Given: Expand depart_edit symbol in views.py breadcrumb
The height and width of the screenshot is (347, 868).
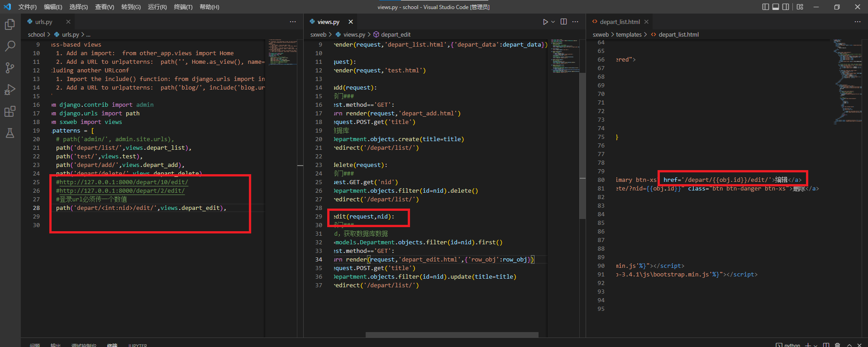Looking at the screenshot, I should [x=395, y=34].
